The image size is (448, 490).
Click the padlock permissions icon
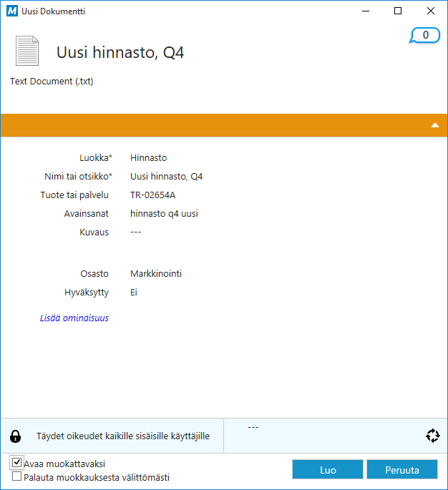point(16,436)
